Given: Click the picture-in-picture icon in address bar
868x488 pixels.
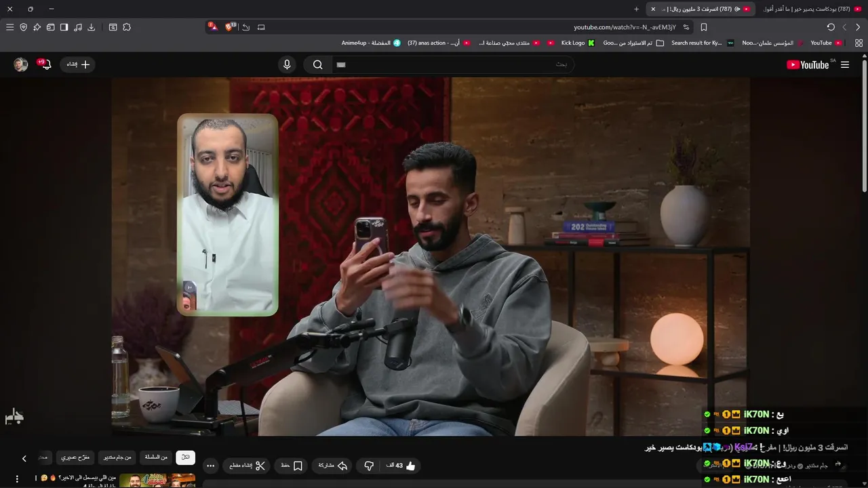Looking at the screenshot, I should [261, 27].
